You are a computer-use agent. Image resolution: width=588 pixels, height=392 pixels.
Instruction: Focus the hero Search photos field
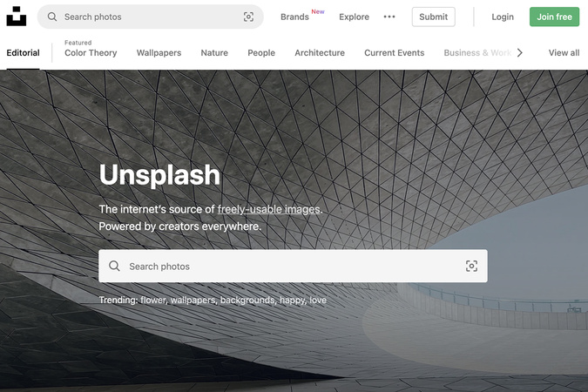click(293, 266)
